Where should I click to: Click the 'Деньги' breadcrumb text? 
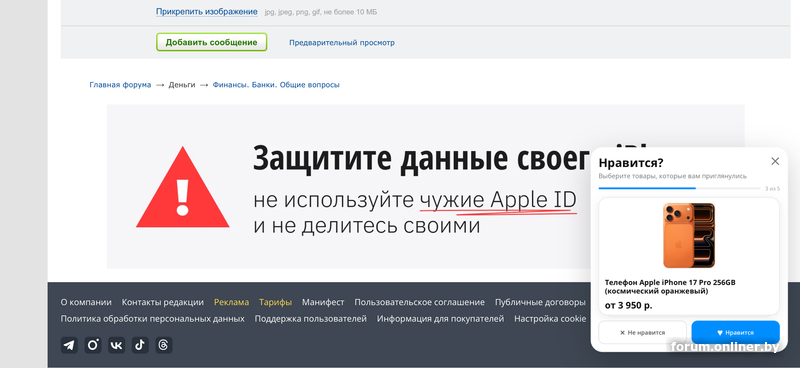pos(182,85)
